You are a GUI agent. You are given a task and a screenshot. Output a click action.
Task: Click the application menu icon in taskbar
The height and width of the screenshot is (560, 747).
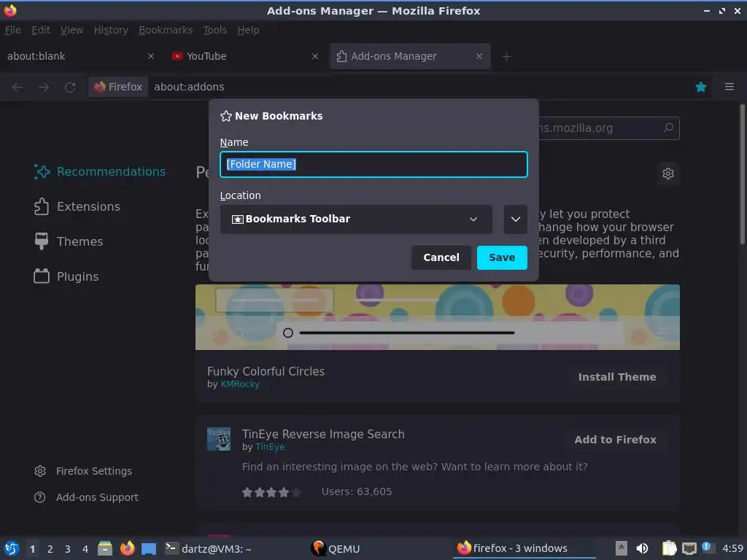coord(11,548)
